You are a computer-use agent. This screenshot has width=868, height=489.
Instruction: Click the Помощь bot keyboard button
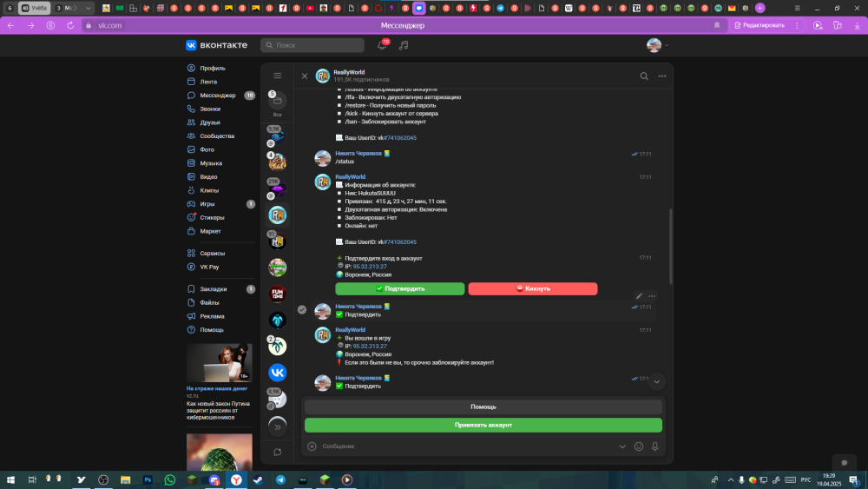[x=483, y=407]
